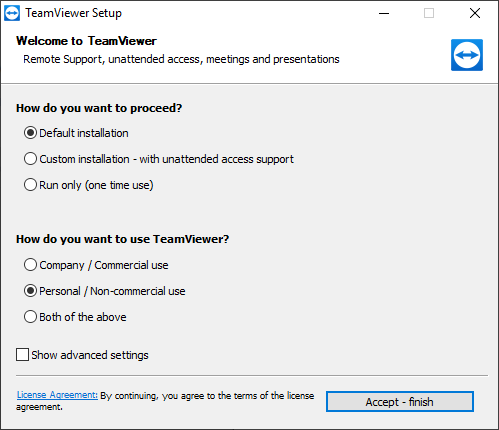Image resolution: width=499 pixels, height=430 pixels.
Task: Click the grayed-out maximize window icon
Action: point(429,13)
